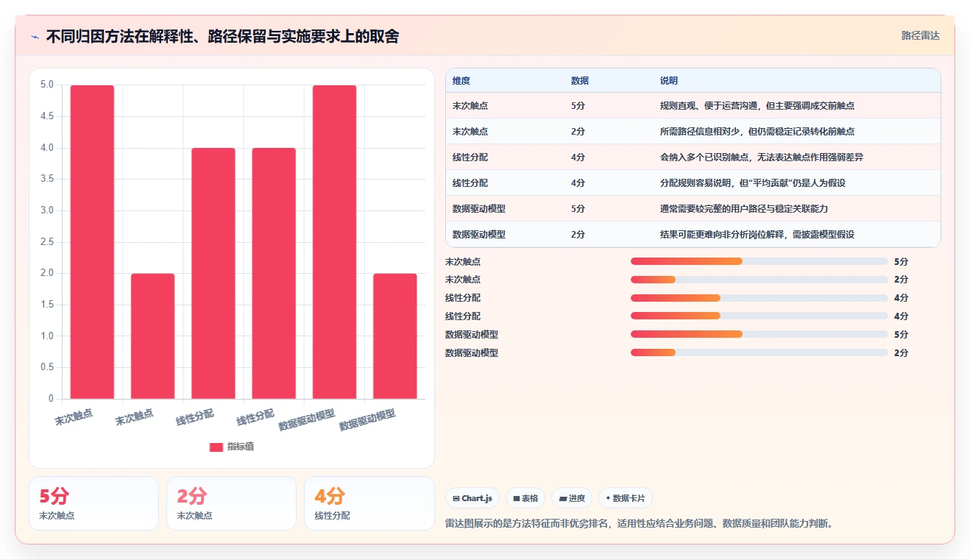Click the 末次触点 bar reaching 2.0
This screenshot has height=560, width=970.
coord(153,336)
